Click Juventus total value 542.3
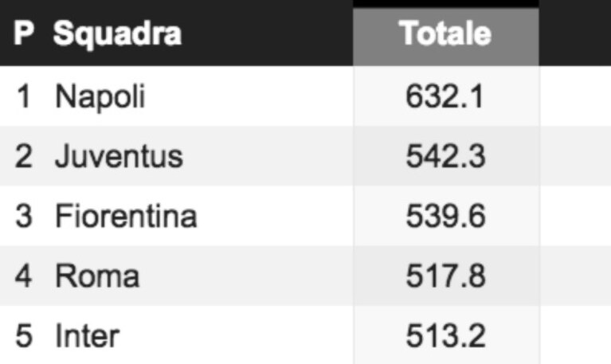Viewport: 611px width, 364px height. click(445, 156)
